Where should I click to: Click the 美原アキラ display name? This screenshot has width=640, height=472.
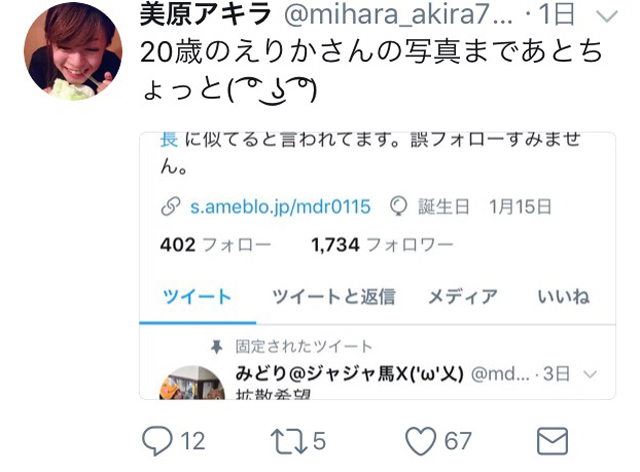pos(206,13)
